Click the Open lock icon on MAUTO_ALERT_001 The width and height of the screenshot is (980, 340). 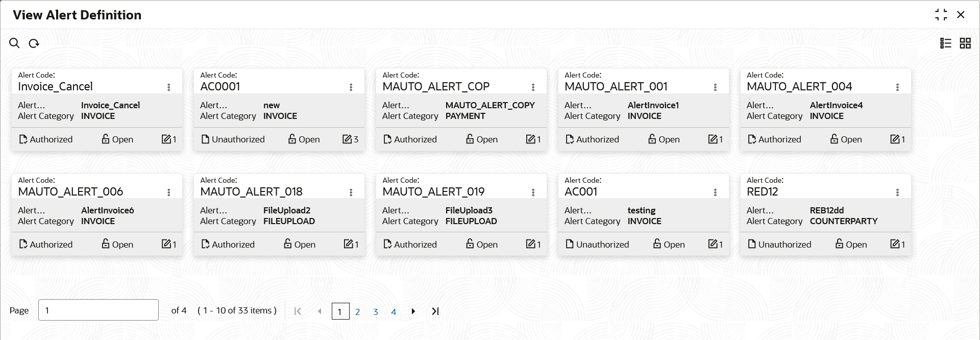pyautogui.click(x=652, y=139)
